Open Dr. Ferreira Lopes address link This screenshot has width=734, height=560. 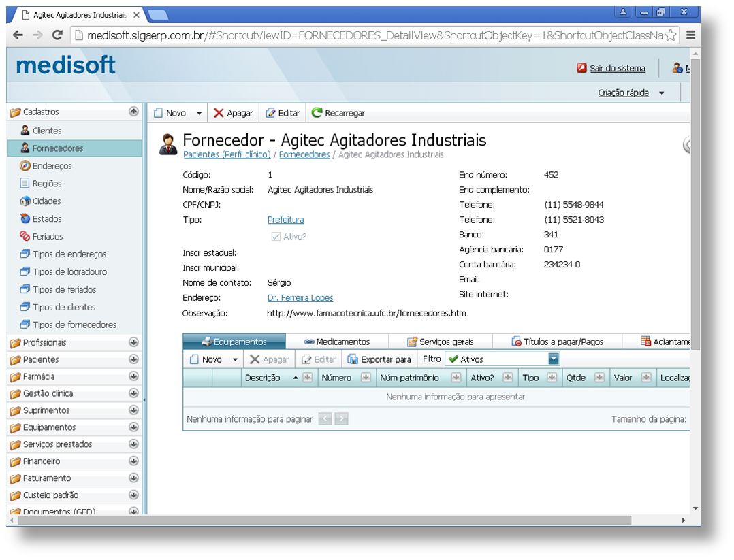(x=300, y=297)
